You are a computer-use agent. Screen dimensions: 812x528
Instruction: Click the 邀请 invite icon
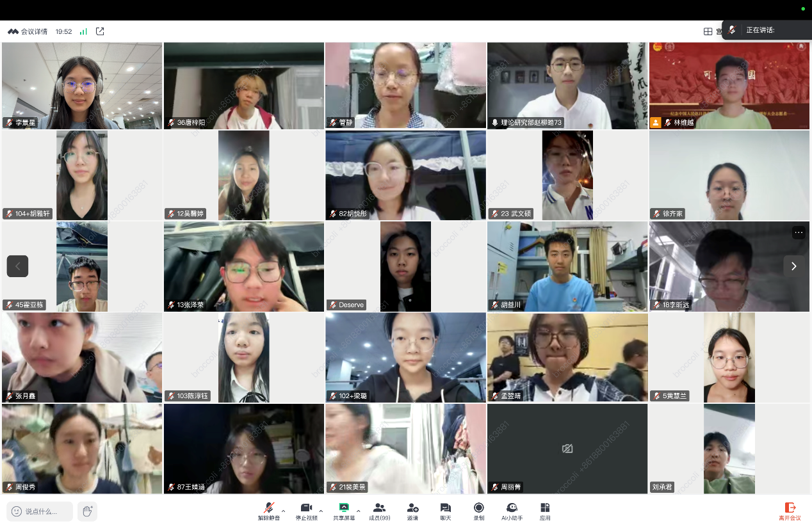point(413,510)
